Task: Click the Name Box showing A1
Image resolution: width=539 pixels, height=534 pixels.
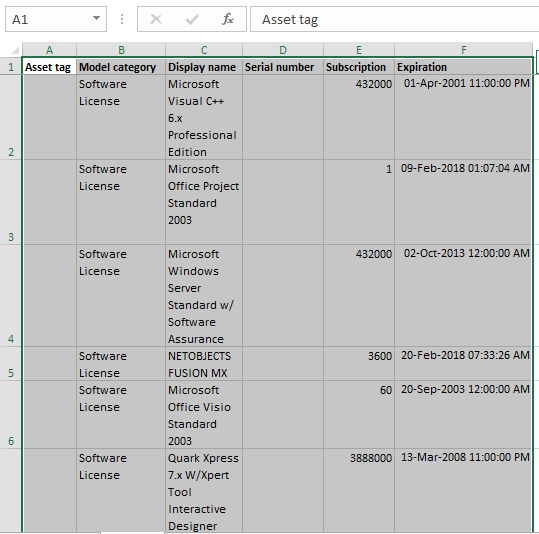Action: pos(56,19)
